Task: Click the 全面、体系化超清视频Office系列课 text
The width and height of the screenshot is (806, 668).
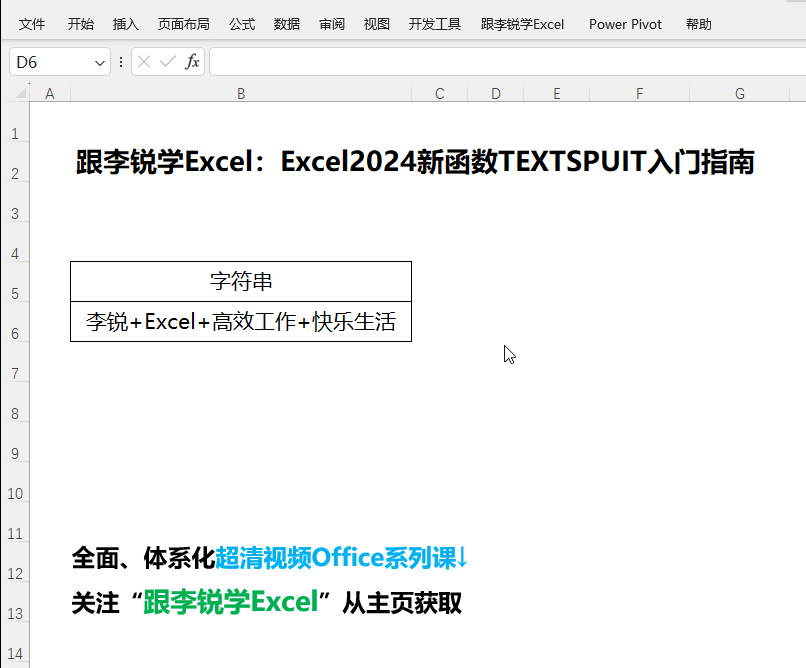Action: coord(270,558)
